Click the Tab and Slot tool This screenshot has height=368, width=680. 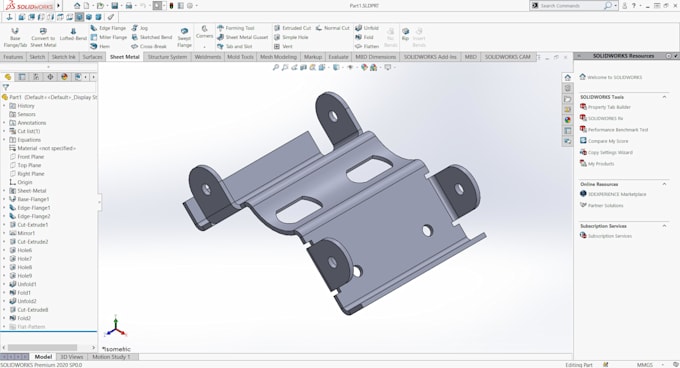point(234,46)
